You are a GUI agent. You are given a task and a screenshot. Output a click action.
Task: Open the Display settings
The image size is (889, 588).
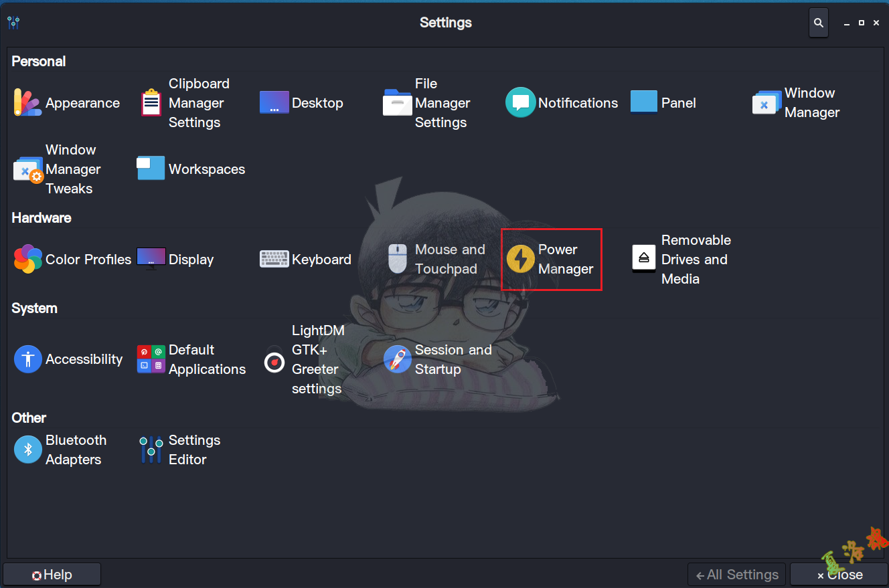[175, 260]
